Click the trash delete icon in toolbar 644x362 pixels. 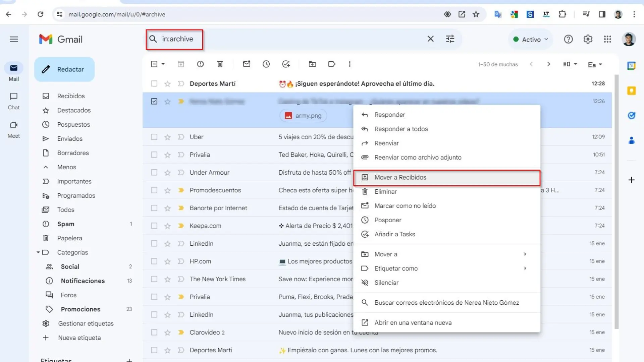coord(220,64)
